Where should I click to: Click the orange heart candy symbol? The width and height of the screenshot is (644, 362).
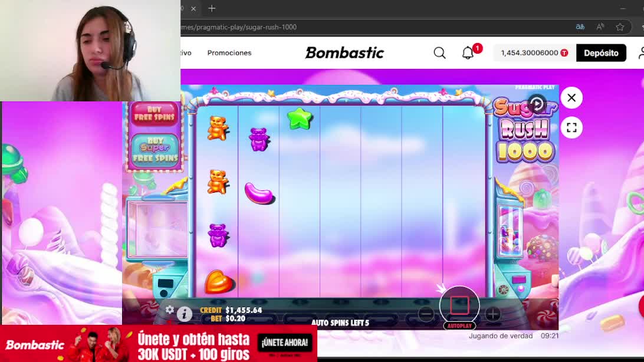(x=219, y=282)
